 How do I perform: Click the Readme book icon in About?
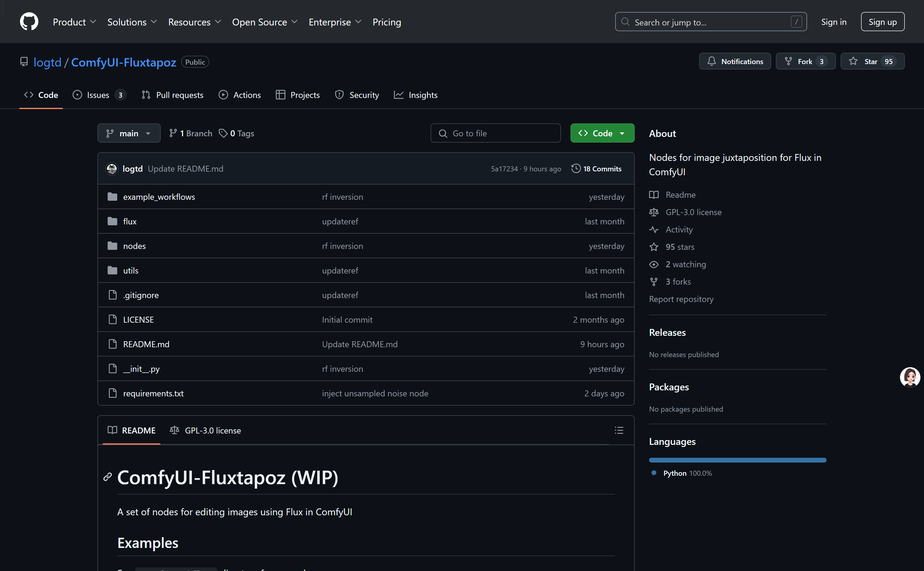click(654, 195)
